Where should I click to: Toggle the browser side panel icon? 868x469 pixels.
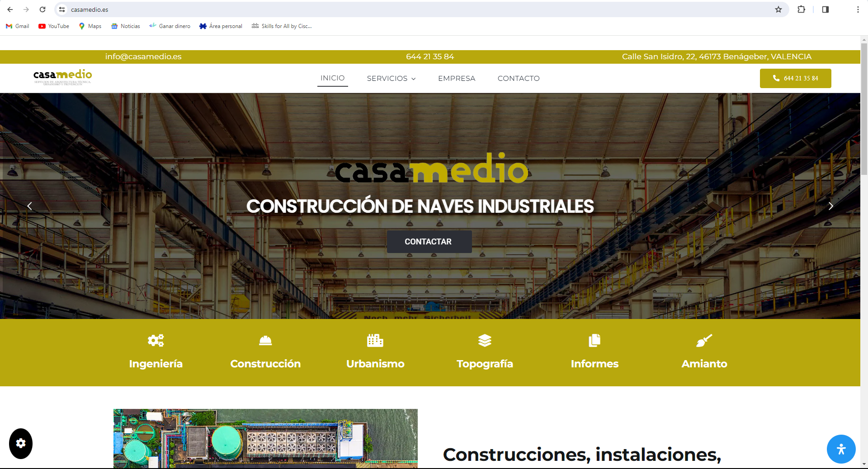(826, 9)
